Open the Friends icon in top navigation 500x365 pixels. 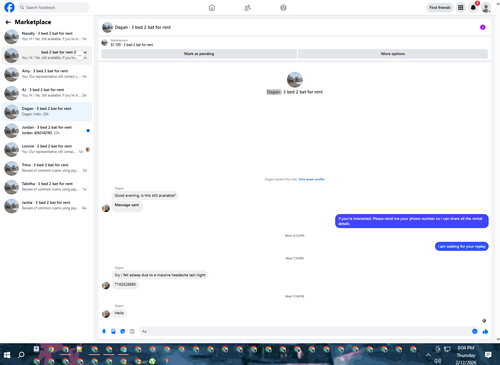tap(247, 7)
